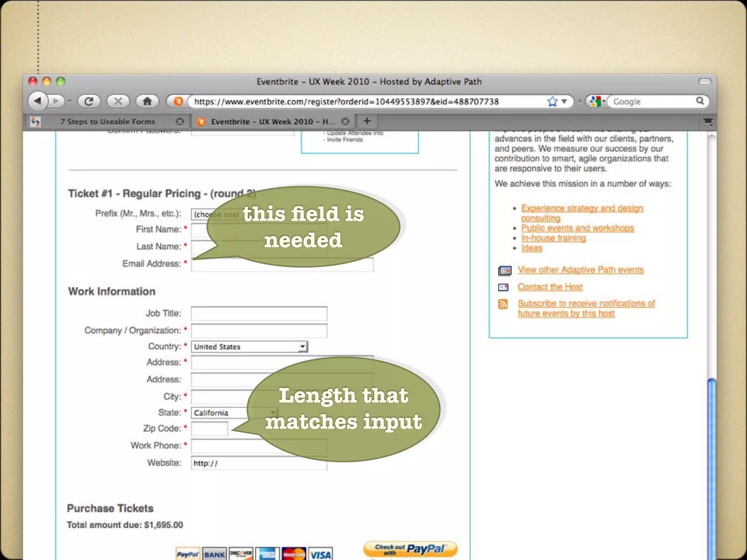Stop loading with the X toolbar button
This screenshot has height=560, width=747.
click(118, 101)
